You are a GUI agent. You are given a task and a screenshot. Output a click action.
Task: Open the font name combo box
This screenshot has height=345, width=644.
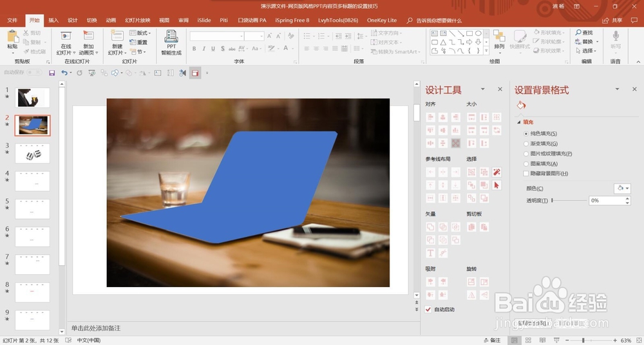coord(217,36)
